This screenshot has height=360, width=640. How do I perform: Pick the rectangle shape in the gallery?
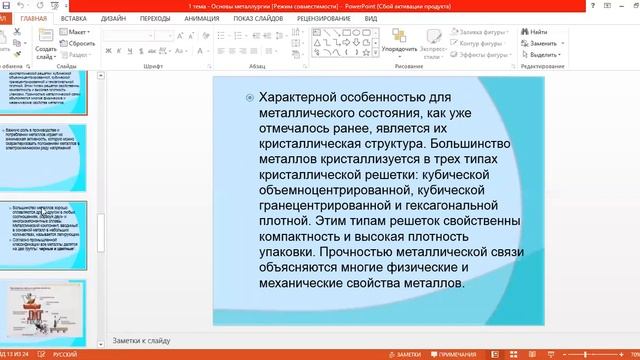(347, 32)
